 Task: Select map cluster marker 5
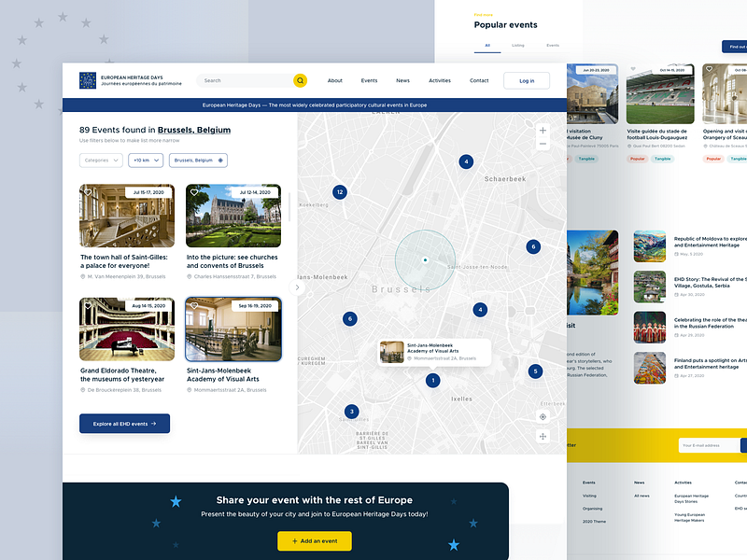535,371
